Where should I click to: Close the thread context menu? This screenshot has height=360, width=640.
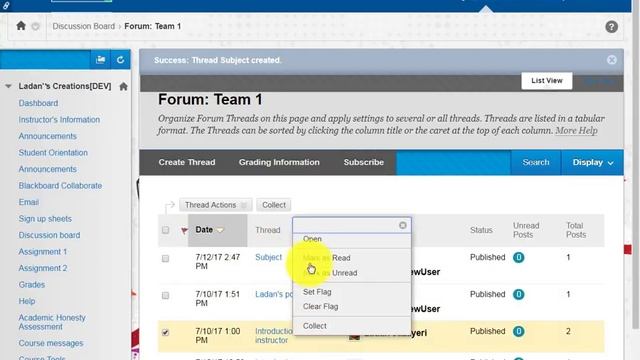[402, 225]
